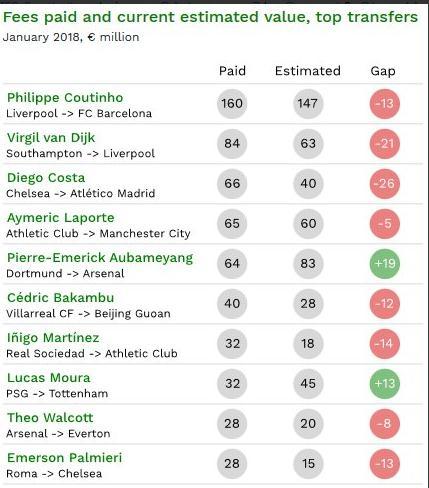Viewport: 429px width, 488px height.
Task: Click Theo Walcott's -8 gap badge
Action: (385, 424)
